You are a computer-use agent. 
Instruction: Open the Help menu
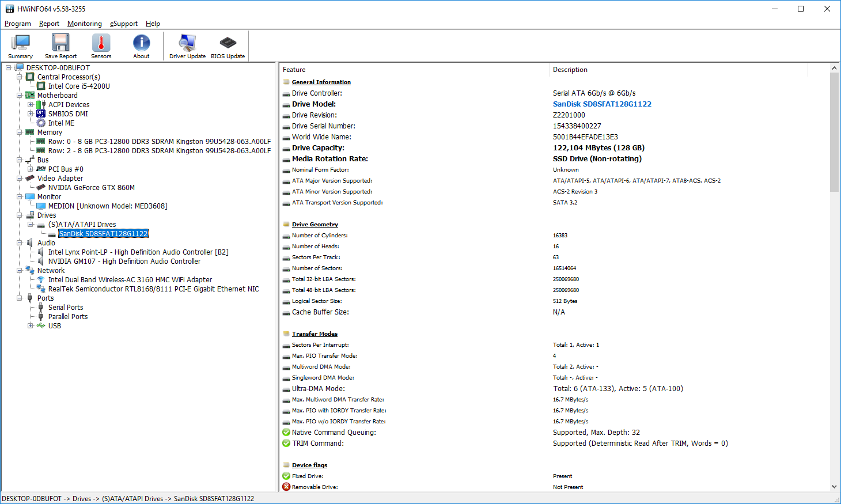click(x=153, y=24)
